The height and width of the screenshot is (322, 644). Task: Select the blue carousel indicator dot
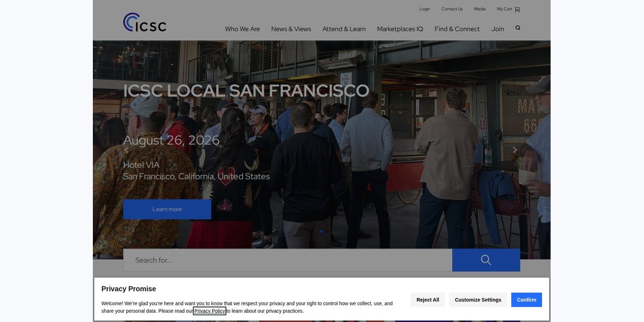click(x=321, y=231)
